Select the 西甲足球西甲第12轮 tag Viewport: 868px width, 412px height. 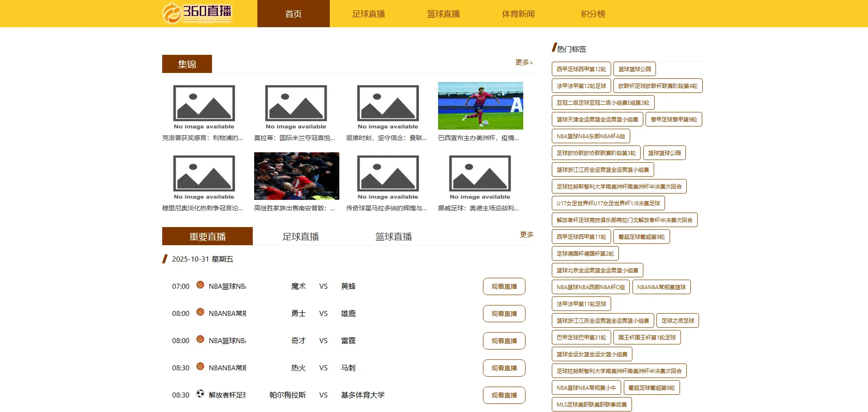click(x=581, y=69)
